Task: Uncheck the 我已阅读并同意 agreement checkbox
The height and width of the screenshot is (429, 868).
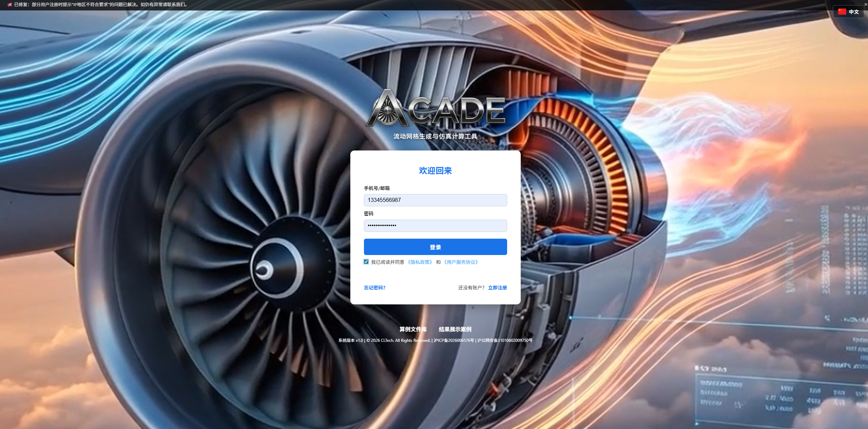Action: pos(366,262)
